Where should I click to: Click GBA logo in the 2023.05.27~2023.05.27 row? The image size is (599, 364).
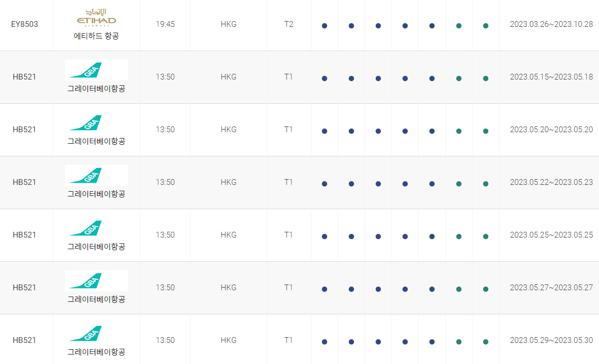pyautogui.click(x=96, y=281)
